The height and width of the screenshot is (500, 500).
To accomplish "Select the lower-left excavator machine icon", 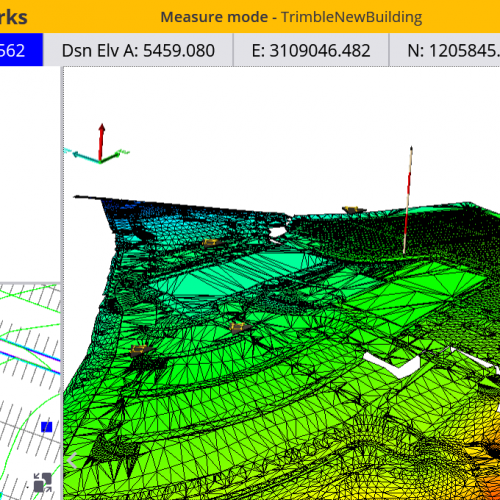I will click(x=141, y=350).
